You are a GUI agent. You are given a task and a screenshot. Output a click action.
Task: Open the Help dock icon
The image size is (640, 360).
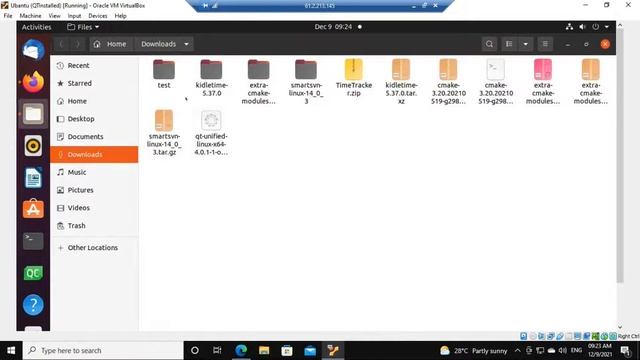pyautogui.click(x=33, y=304)
